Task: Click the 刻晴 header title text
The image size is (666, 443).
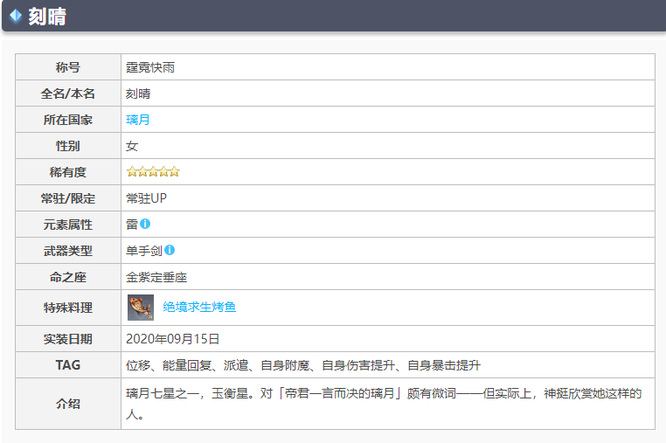Action: pos(50,15)
